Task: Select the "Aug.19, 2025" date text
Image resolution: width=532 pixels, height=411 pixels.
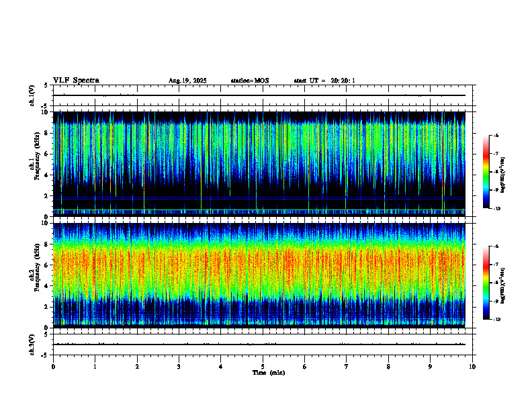Action: click(x=187, y=81)
